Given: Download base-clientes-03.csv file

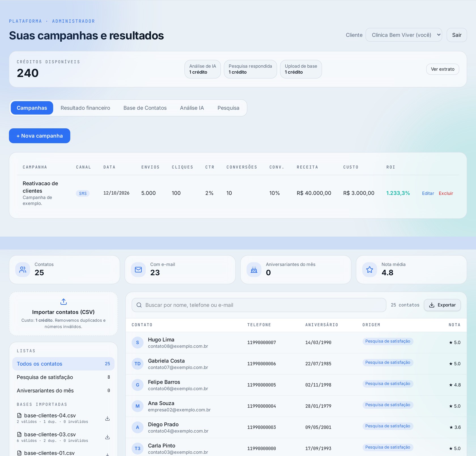Looking at the screenshot, I should [107, 437].
